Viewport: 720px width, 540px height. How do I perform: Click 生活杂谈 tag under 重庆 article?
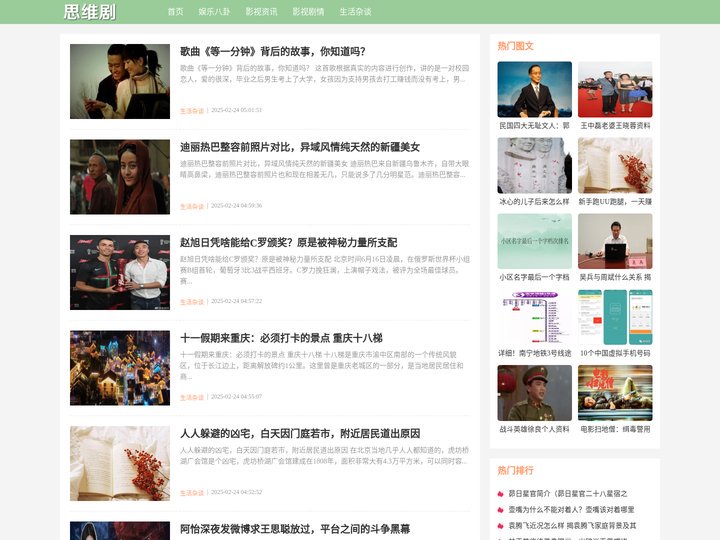pyautogui.click(x=191, y=397)
